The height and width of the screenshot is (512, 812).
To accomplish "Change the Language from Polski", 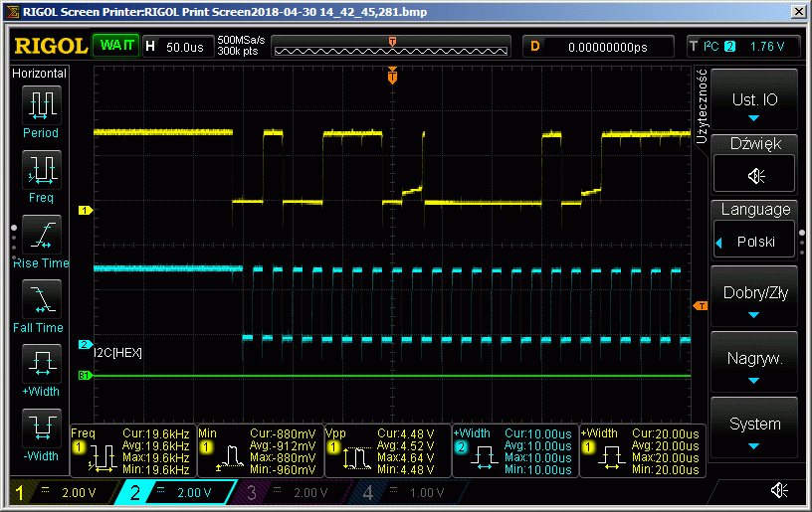I will click(754, 241).
